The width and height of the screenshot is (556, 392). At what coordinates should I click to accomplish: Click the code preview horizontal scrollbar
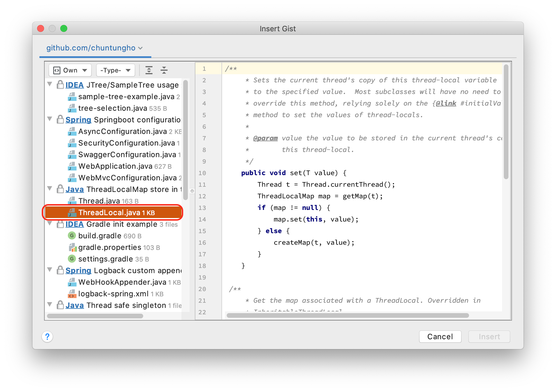tap(347, 315)
